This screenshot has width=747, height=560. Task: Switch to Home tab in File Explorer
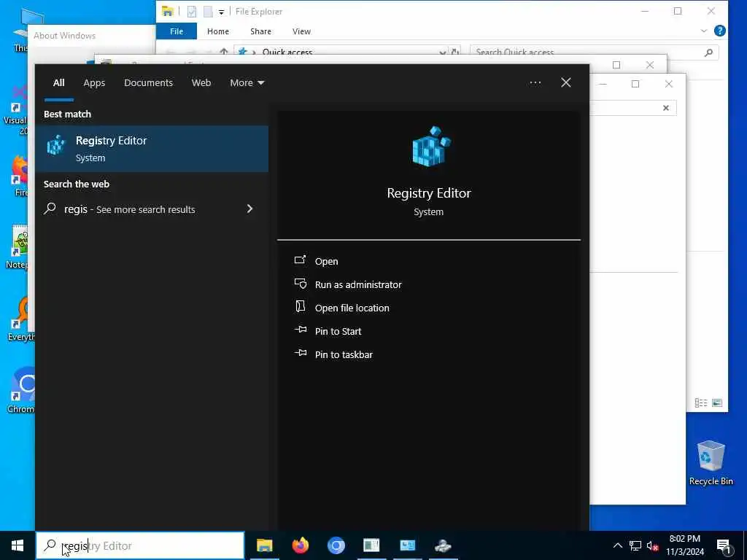pyautogui.click(x=217, y=31)
